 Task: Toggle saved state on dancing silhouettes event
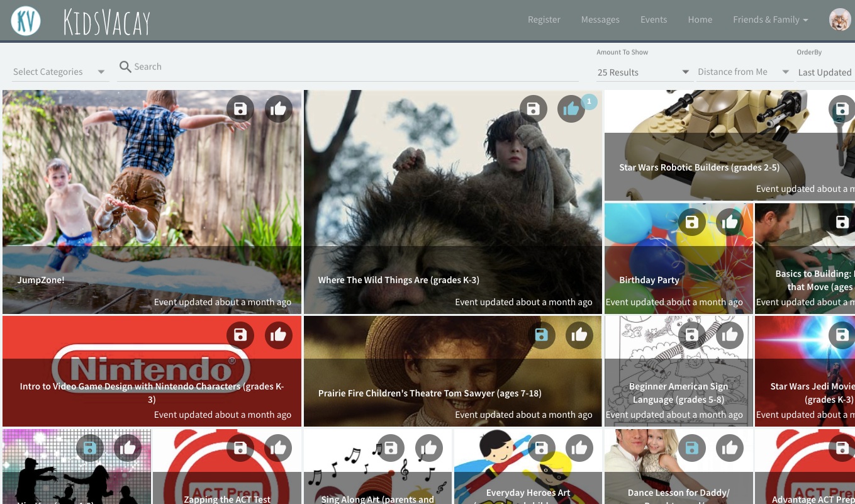pos(90,448)
